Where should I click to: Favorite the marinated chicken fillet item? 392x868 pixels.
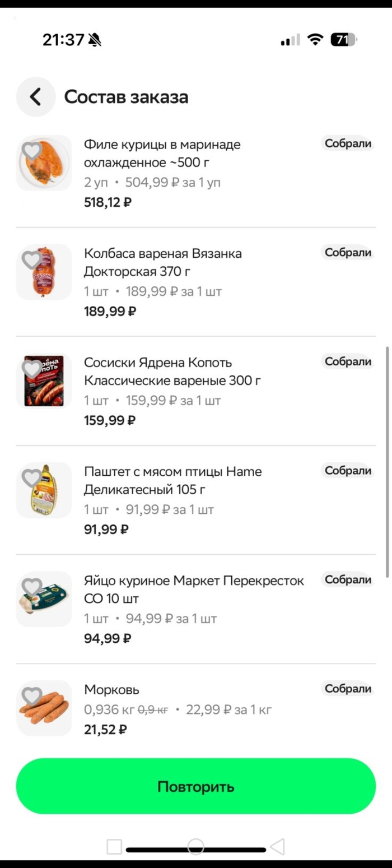point(31,150)
